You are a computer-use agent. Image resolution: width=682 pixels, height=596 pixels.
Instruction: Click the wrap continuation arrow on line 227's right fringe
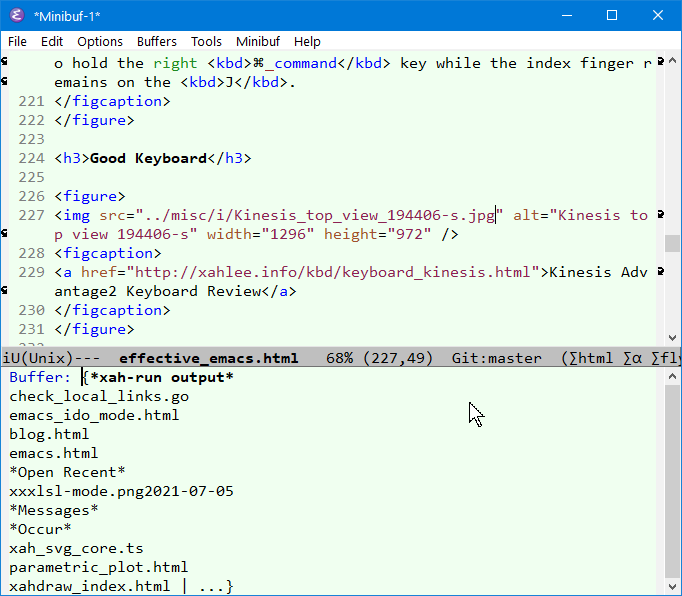[x=661, y=214]
